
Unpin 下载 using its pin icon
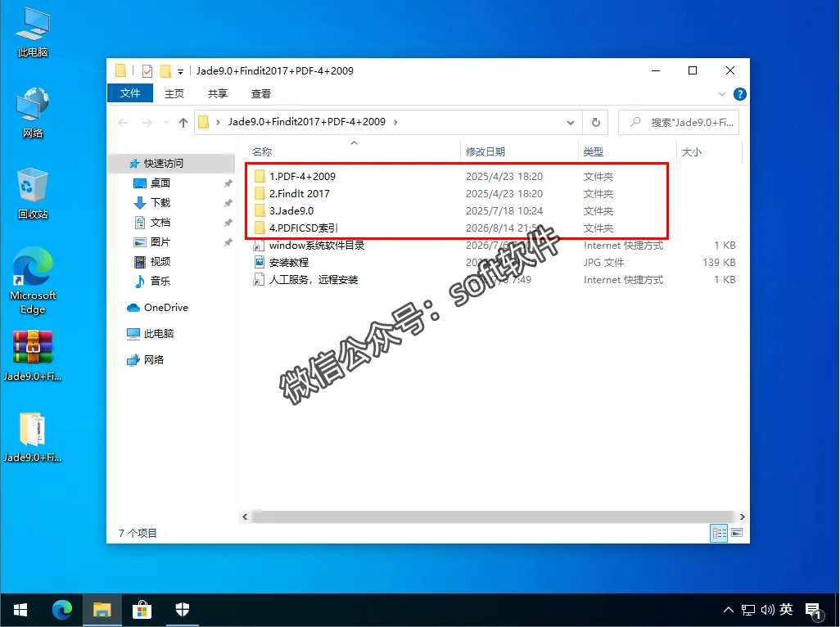(x=228, y=203)
